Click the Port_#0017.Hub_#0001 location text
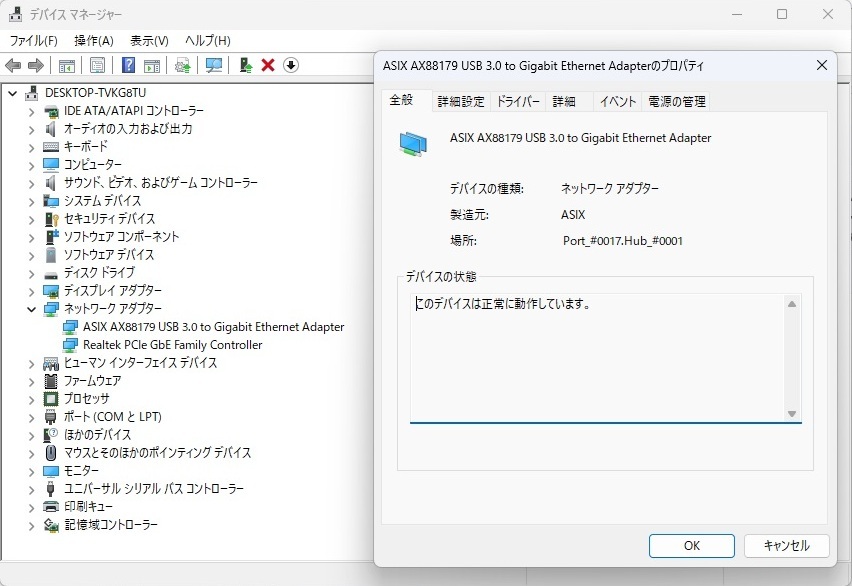 coord(623,241)
